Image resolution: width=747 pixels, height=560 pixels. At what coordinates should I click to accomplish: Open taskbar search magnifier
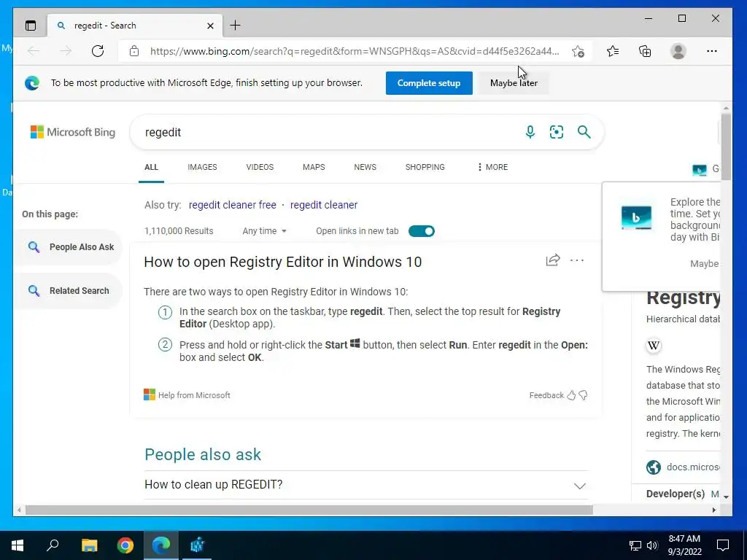pyautogui.click(x=53, y=545)
